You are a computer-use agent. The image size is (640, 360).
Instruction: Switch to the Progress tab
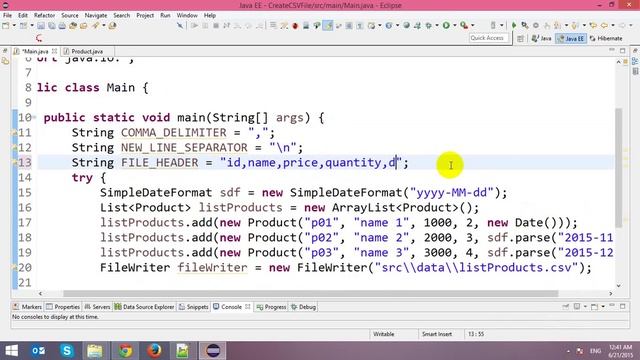(271, 307)
